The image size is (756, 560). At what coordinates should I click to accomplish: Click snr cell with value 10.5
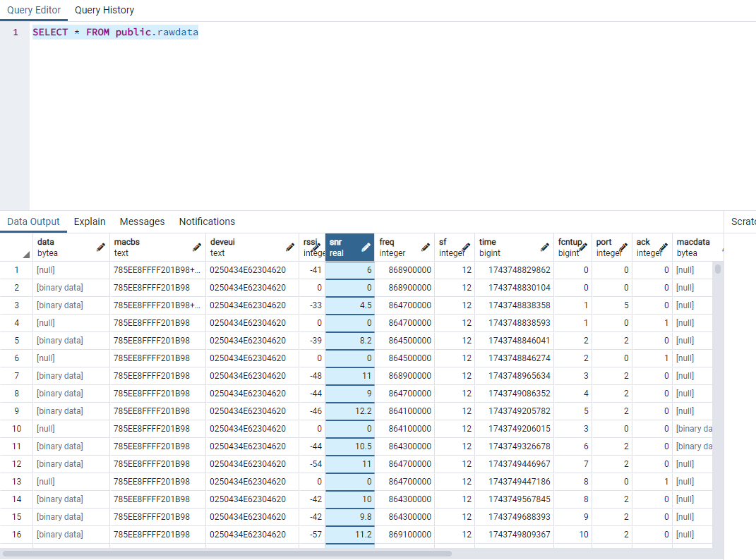pos(349,446)
